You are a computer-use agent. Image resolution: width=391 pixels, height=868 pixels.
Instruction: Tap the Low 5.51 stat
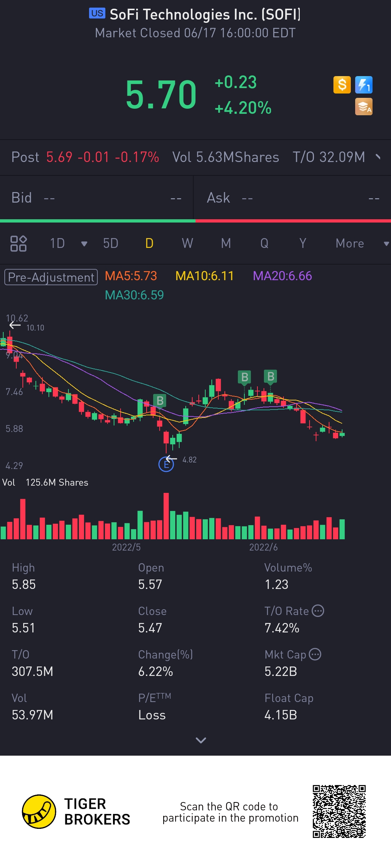(x=23, y=620)
